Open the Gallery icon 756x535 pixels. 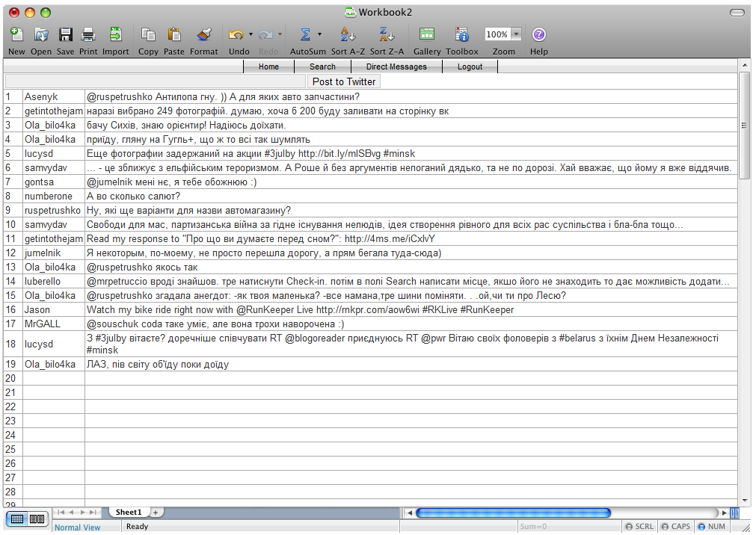point(427,34)
